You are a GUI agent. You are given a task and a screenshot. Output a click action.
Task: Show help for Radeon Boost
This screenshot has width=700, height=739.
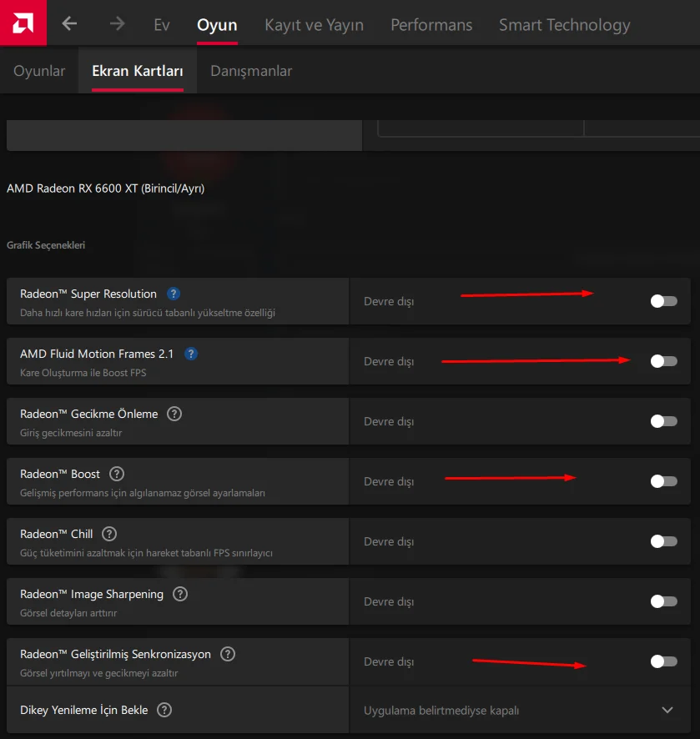117,474
